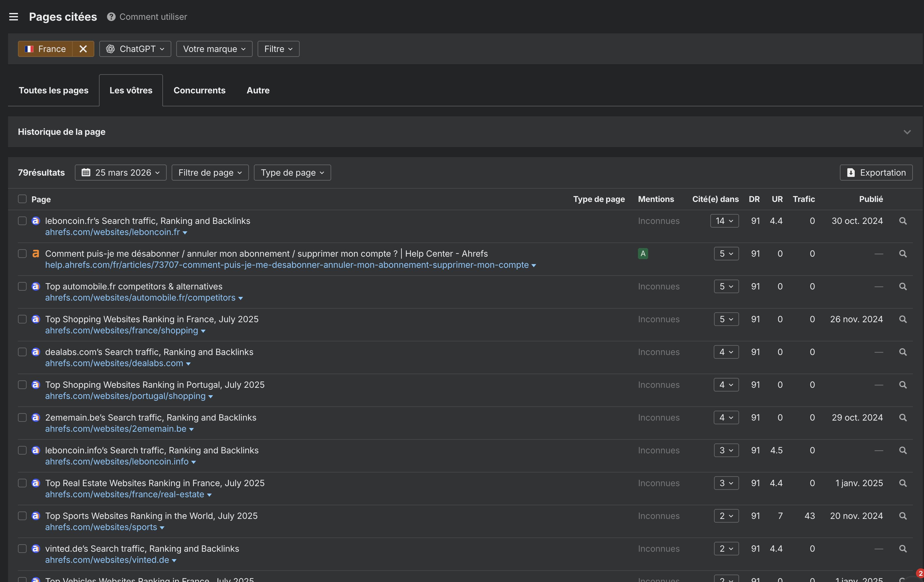Click green A mention badge
924x582 pixels.
click(643, 254)
